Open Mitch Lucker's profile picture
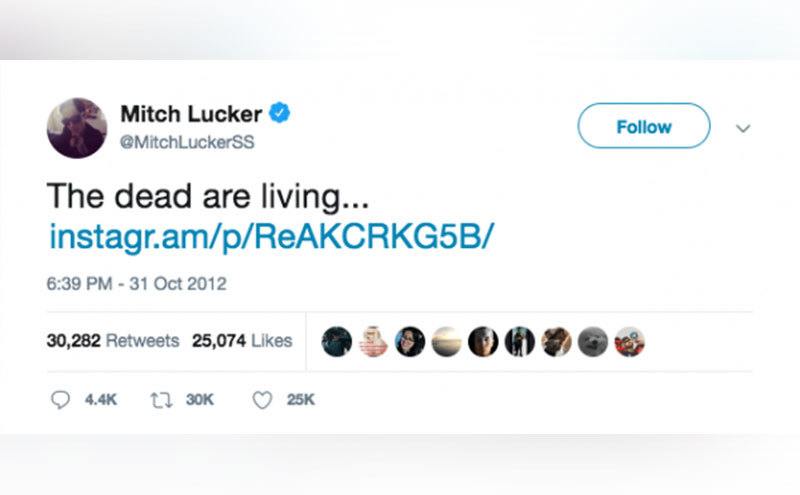This screenshot has width=800, height=495. click(77, 128)
